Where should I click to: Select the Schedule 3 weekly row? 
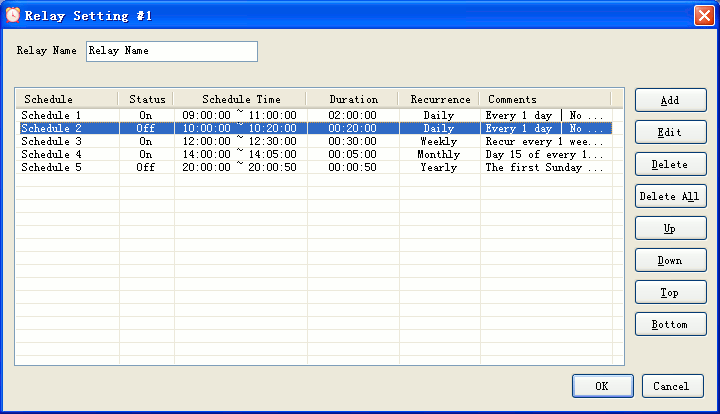click(x=316, y=141)
